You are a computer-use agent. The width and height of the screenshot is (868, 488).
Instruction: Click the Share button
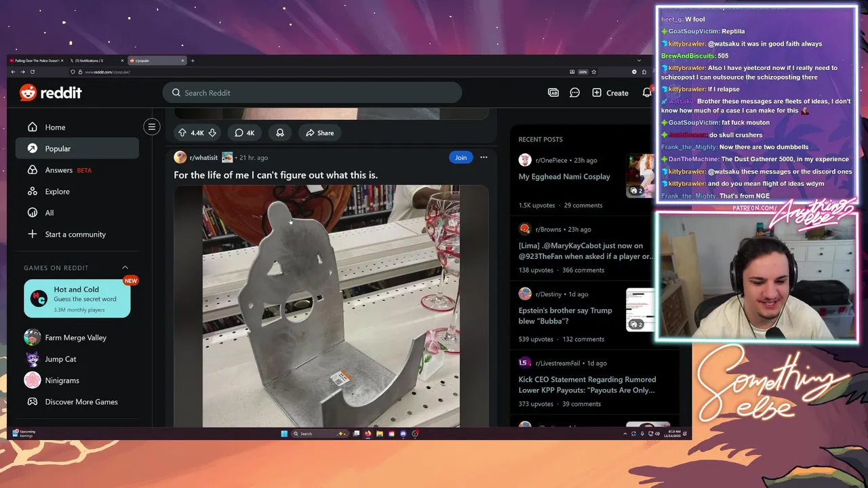(319, 133)
